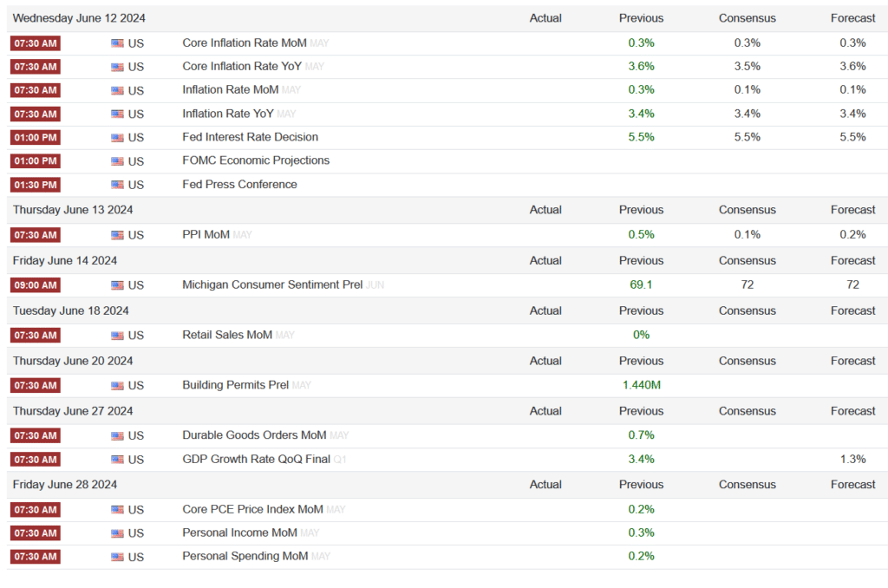
Task: Click the US flag beside Core Inflation Rate MoM
Action: pos(117,43)
